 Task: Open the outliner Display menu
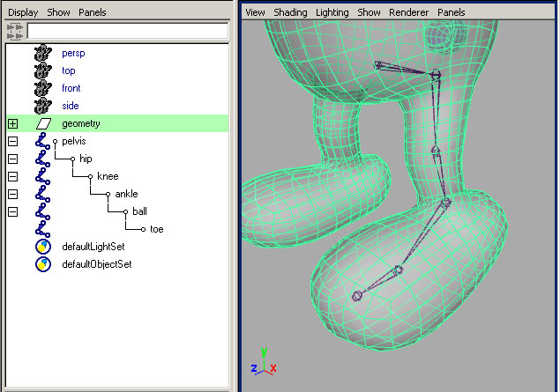coord(23,12)
